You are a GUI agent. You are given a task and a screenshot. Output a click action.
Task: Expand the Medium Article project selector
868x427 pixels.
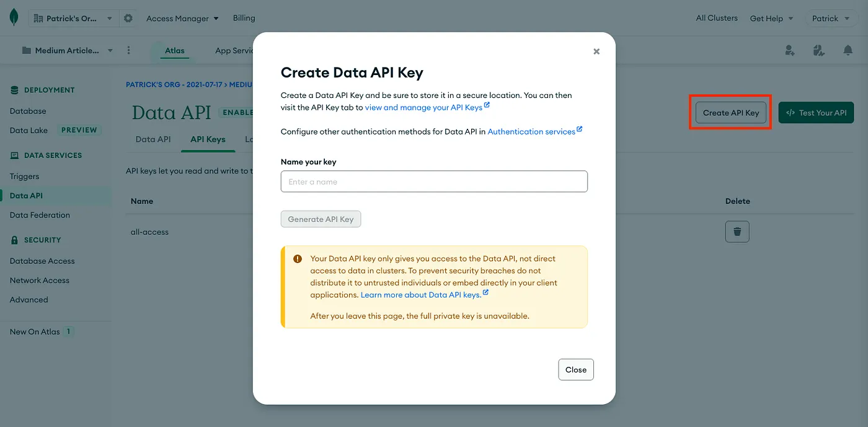click(68, 50)
